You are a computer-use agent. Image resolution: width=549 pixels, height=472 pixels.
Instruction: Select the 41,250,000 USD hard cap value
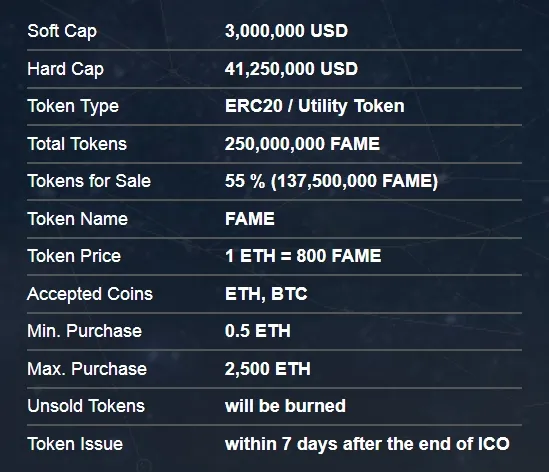(x=291, y=69)
